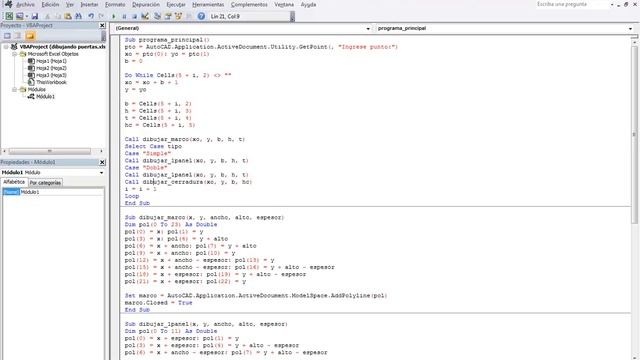
Task: Click the 'Dim pol(0 To 23) As Double' line
Action: pyautogui.click(x=171, y=224)
